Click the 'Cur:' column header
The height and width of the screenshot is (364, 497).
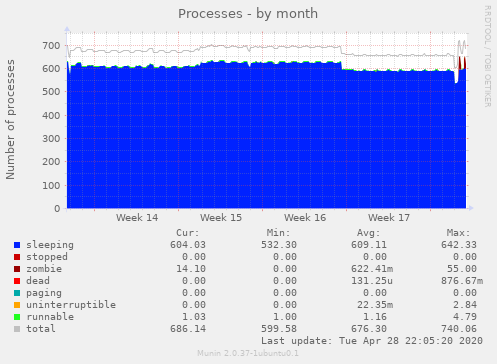click(188, 233)
